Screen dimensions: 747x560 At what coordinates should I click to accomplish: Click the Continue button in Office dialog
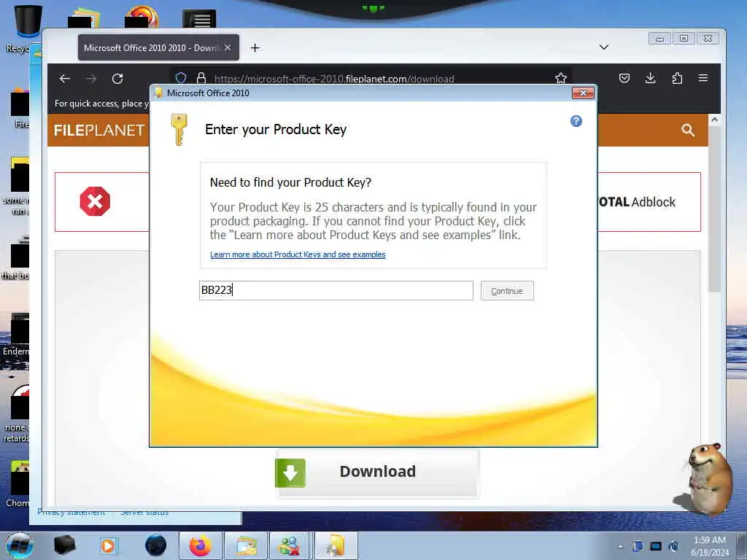(507, 291)
